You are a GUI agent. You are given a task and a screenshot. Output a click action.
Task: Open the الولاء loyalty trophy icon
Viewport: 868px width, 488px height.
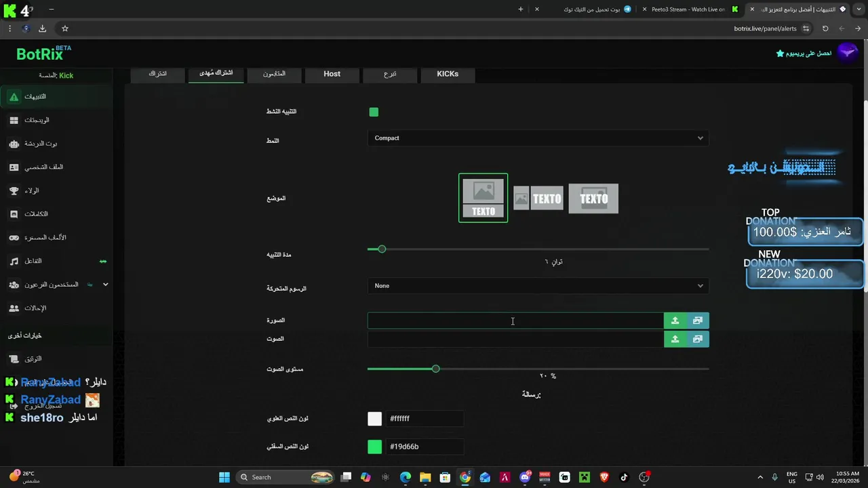tap(14, 191)
